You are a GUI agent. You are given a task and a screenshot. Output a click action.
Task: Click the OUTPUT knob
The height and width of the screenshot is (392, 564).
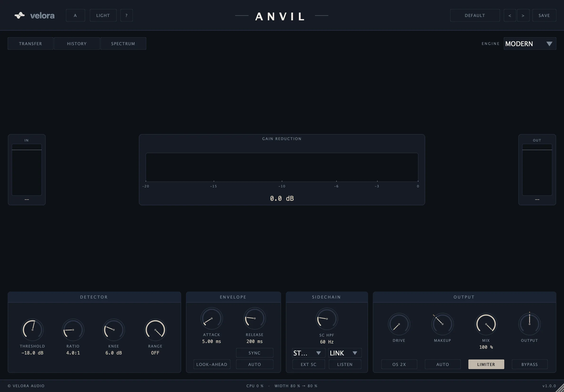pyautogui.click(x=529, y=324)
